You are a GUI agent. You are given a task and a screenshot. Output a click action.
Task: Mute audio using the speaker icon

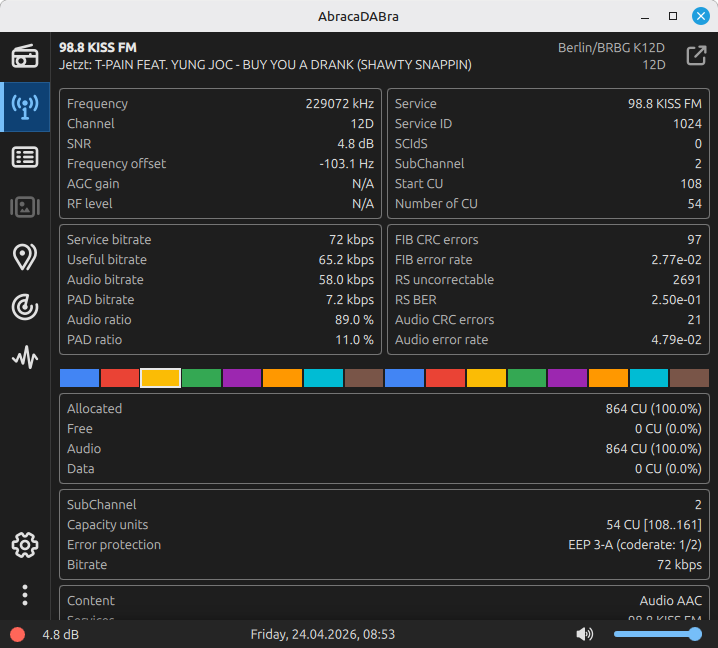click(x=585, y=634)
